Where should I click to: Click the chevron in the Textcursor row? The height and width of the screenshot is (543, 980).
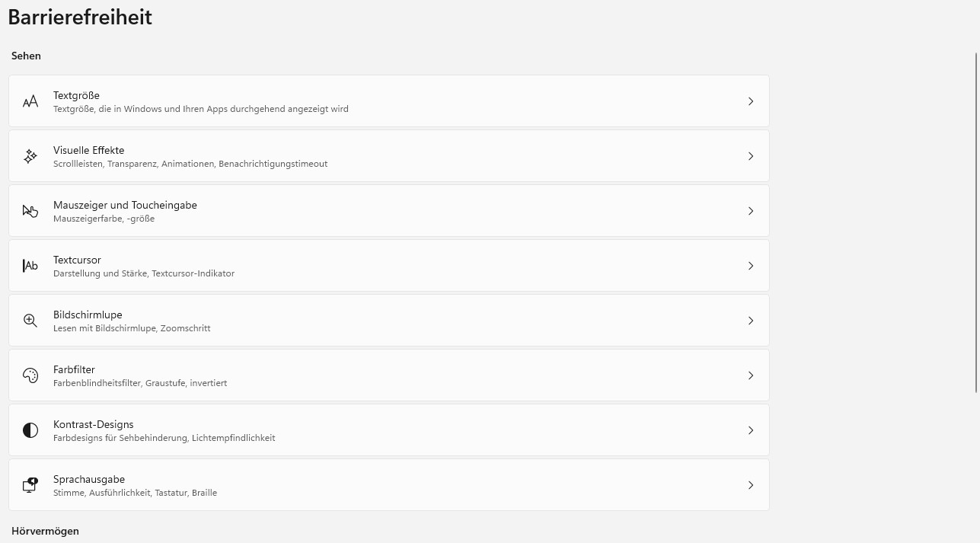coord(751,266)
